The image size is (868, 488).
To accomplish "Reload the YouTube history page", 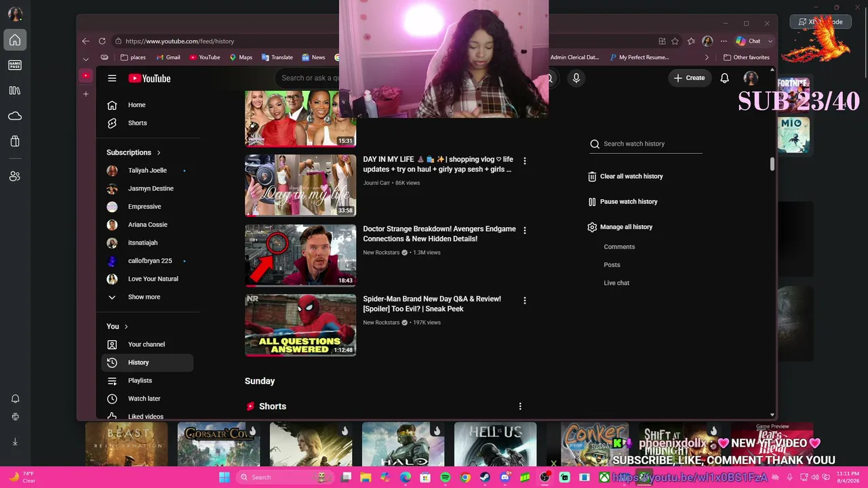I will point(102,41).
